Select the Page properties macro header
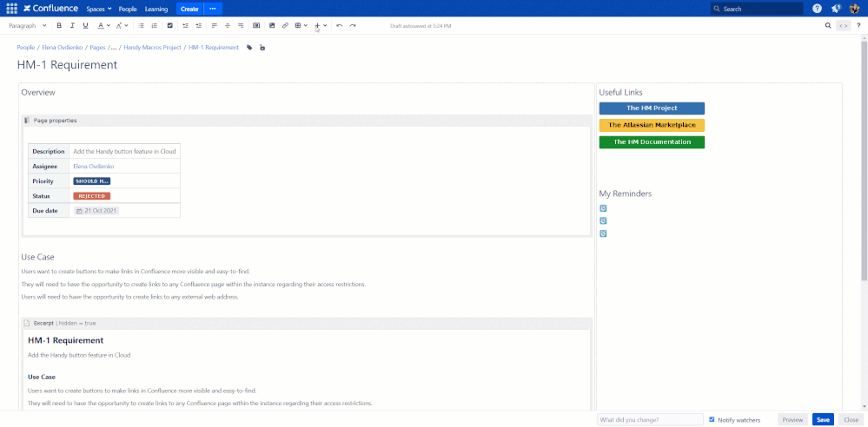 [x=307, y=120]
